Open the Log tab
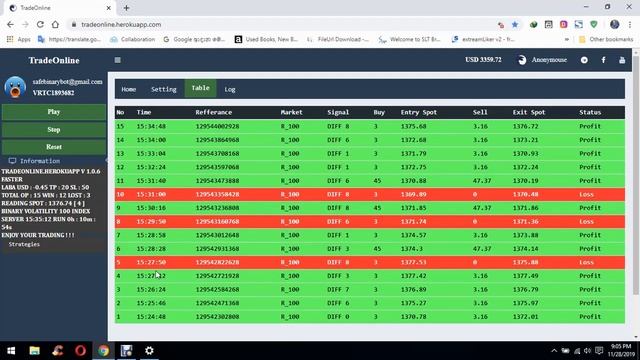640x360 pixels. (230, 89)
